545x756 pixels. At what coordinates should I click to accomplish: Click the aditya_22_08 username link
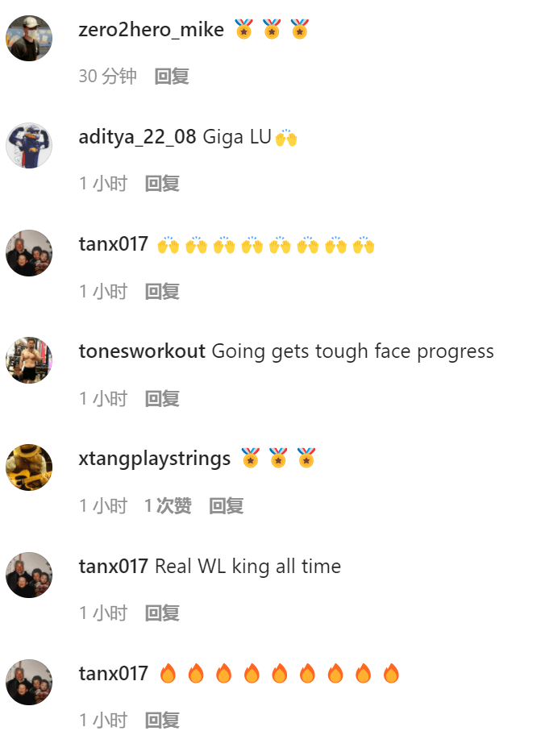[x=137, y=137]
